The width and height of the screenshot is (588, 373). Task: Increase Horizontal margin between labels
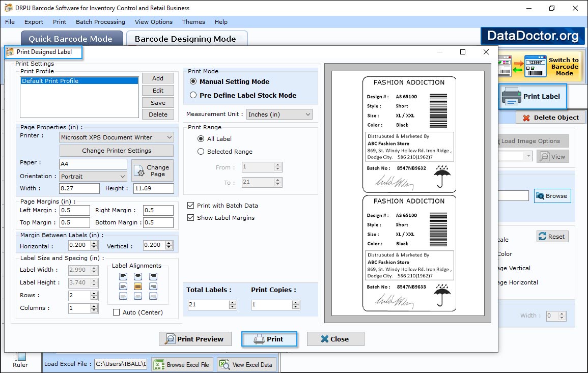tap(94, 243)
